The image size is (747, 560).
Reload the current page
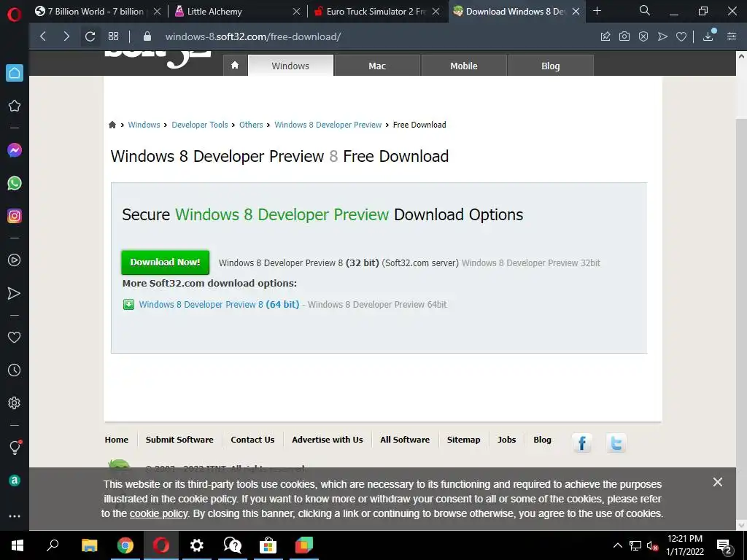pyautogui.click(x=90, y=36)
